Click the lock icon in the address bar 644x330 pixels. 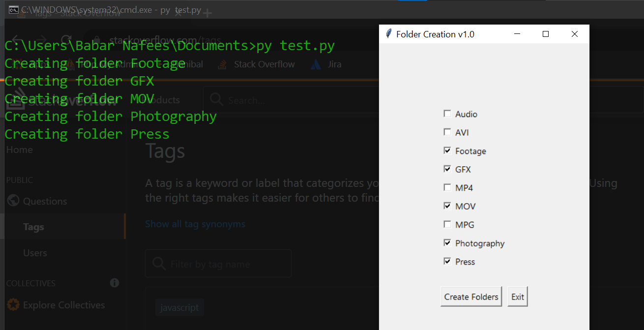click(97, 40)
